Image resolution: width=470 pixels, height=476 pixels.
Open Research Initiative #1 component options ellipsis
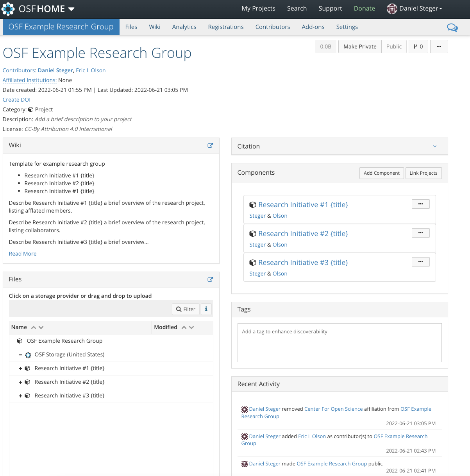[x=420, y=204]
